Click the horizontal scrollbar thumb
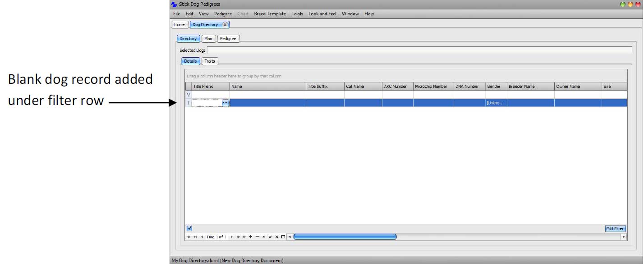The image size is (644, 264). pos(345,237)
